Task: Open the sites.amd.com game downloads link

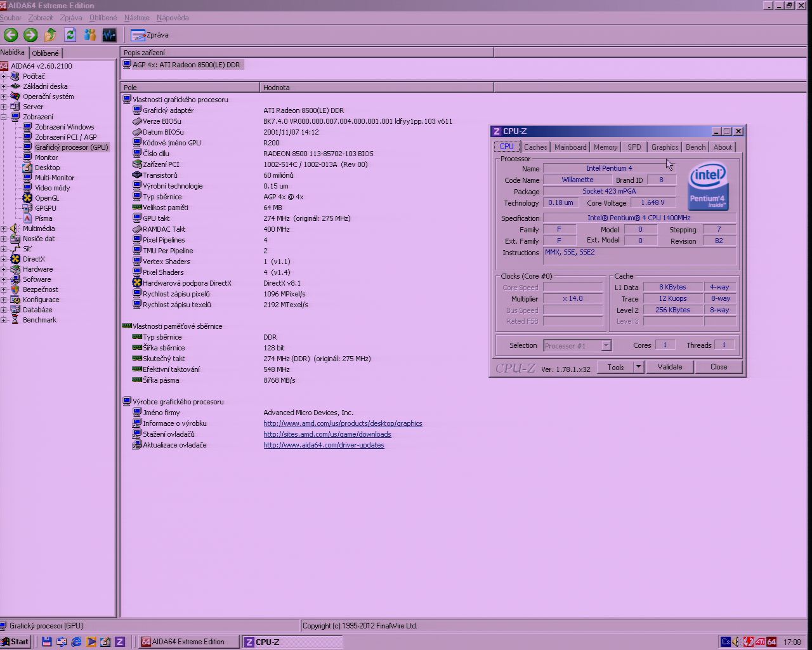Action: pyautogui.click(x=327, y=434)
